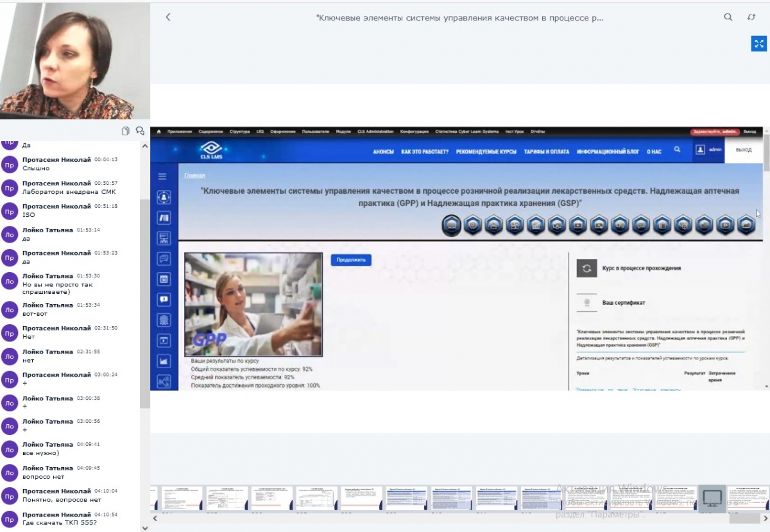The height and width of the screenshot is (532, 770).
Task: Open the calendar icon in left sidebar
Action: 164,279
